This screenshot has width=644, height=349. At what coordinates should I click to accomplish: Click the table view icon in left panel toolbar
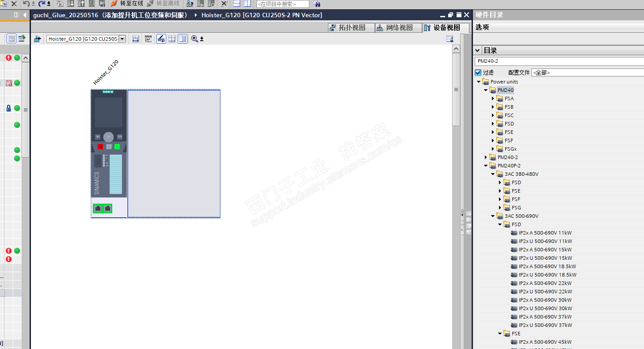coord(11,38)
